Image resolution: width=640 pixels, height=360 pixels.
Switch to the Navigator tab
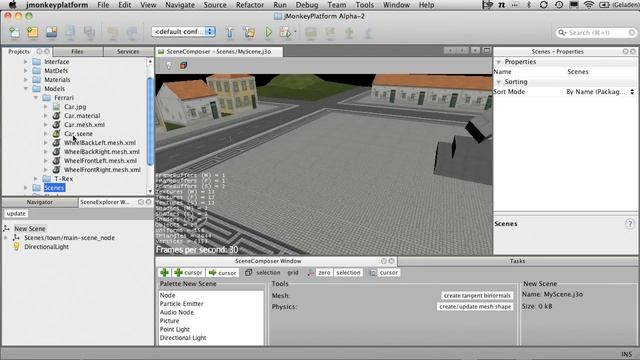pos(40,202)
